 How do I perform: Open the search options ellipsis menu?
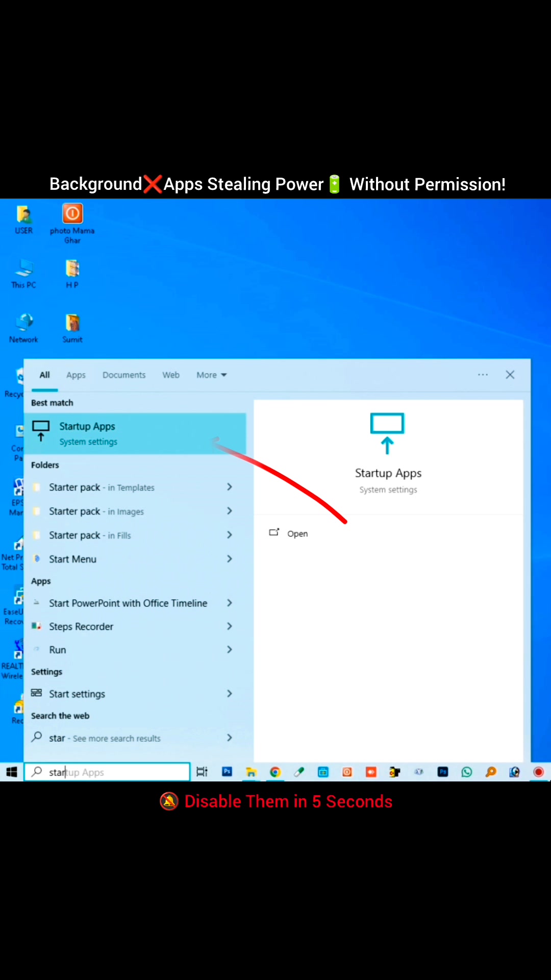tap(483, 375)
